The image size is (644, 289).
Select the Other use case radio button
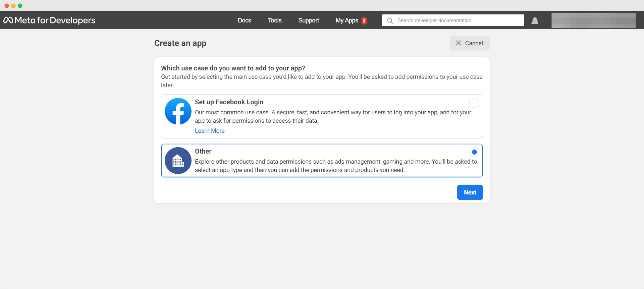474,152
